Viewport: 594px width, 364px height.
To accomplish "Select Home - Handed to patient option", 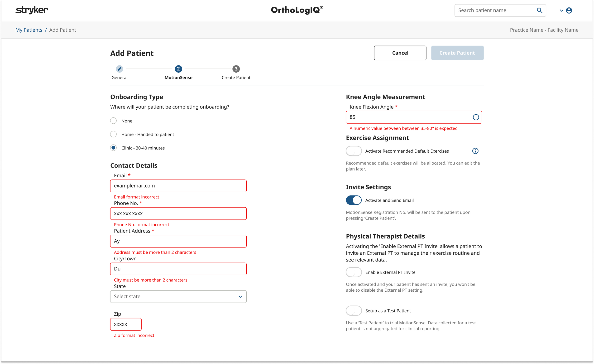I will (113, 134).
